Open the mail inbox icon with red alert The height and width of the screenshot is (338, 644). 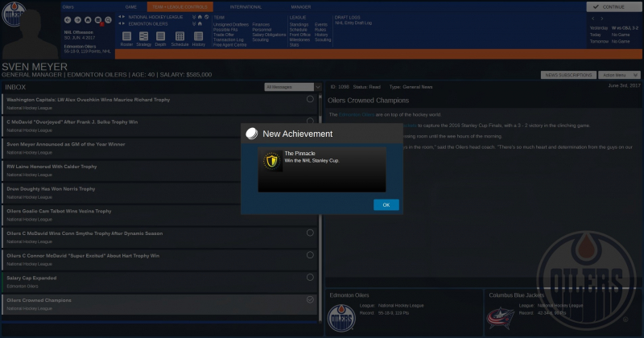[x=98, y=20]
